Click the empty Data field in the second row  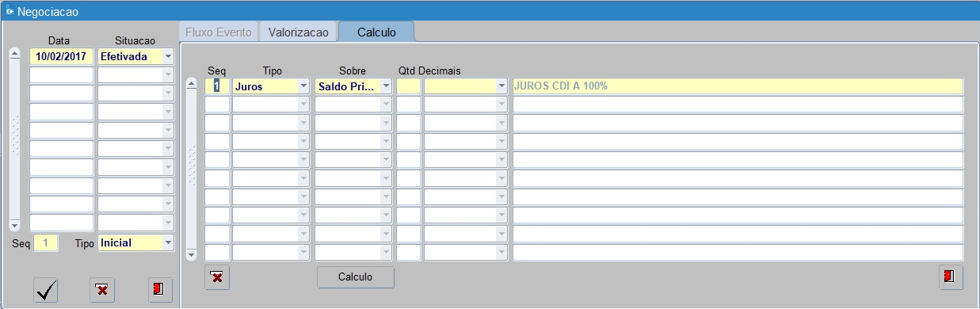coord(62,75)
